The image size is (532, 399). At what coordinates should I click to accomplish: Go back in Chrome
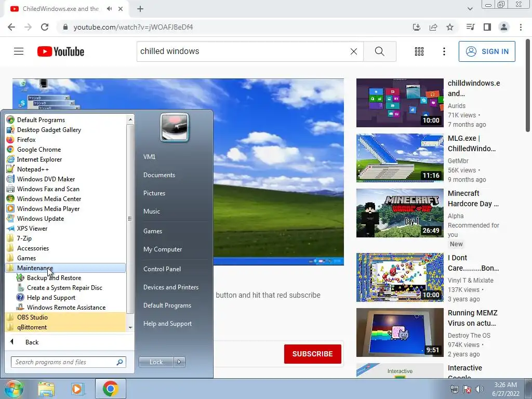pos(11,27)
